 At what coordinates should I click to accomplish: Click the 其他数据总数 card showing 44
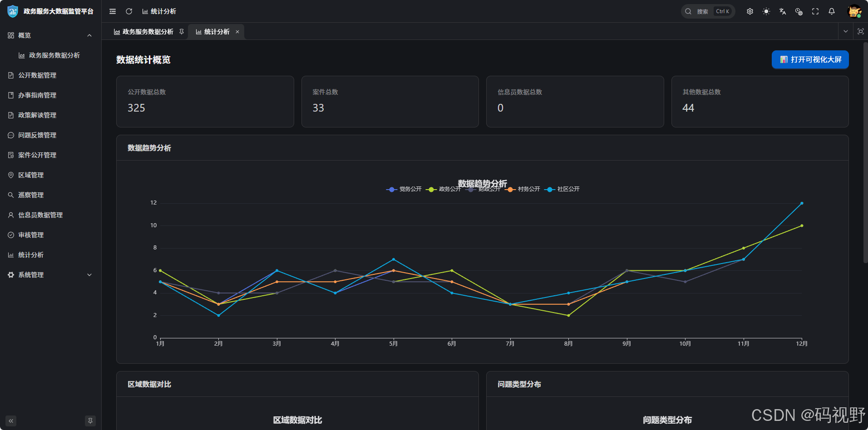pyautogui.click(x=760, y=102)
